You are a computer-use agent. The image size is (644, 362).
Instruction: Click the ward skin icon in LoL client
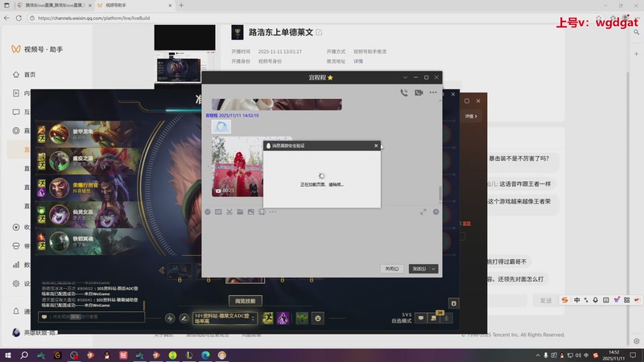(x=302, y=318)
